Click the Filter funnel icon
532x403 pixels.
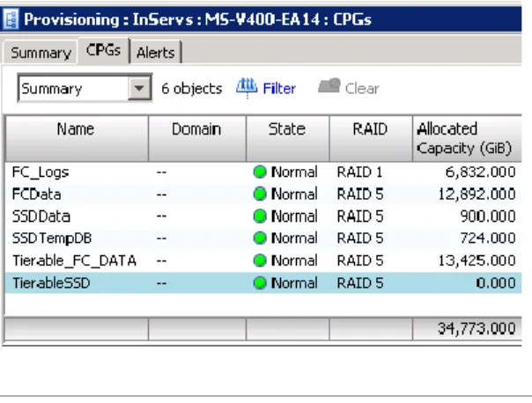click(x=247, y=88)
